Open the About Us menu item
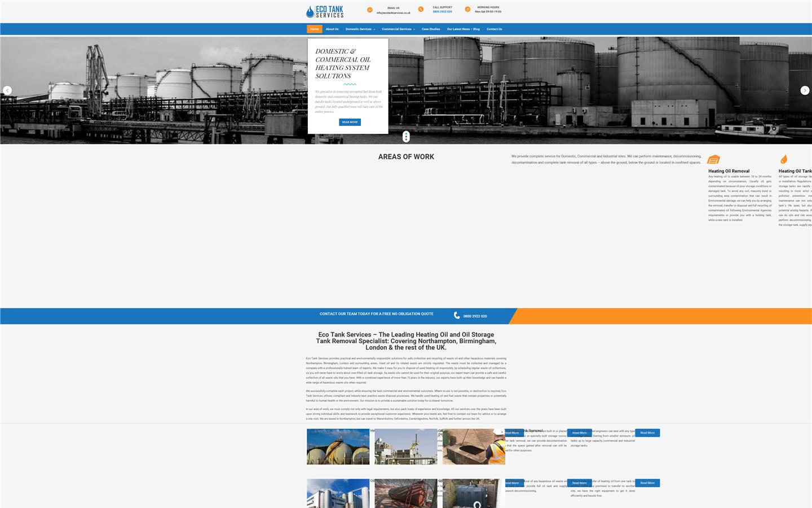Image resolution: width=812 pixels, height=508 pixels. [x=332, y=29]
